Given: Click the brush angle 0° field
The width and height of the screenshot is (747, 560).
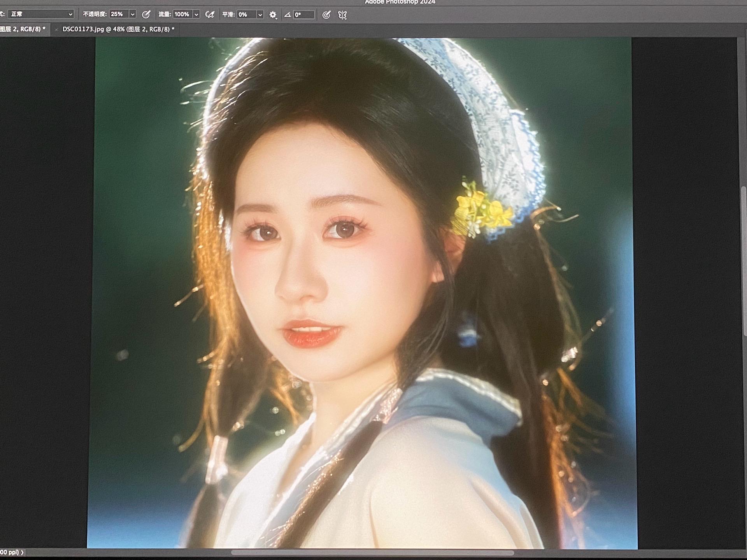Looking at the screenshot, I should click(303, 15).
